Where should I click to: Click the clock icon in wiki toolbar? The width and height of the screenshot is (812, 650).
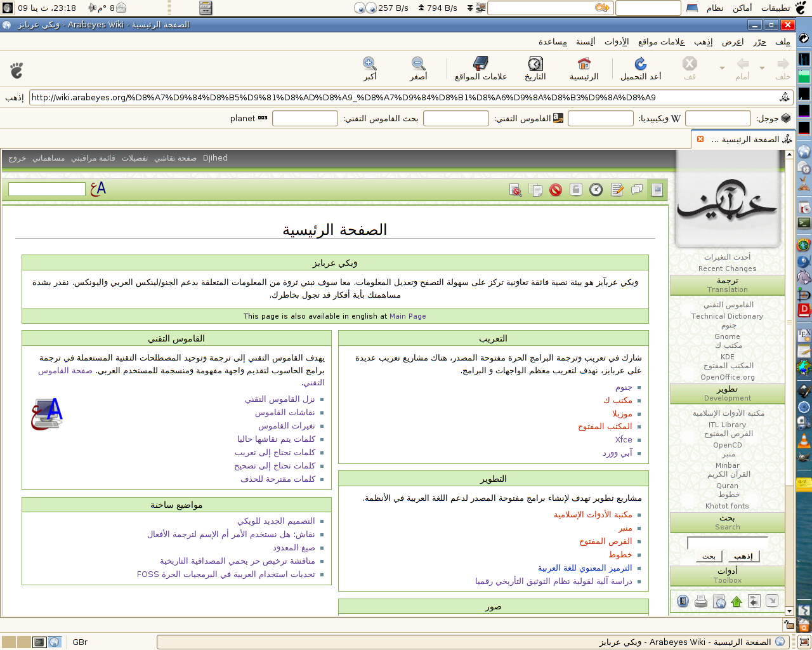[x=596, y=190]
